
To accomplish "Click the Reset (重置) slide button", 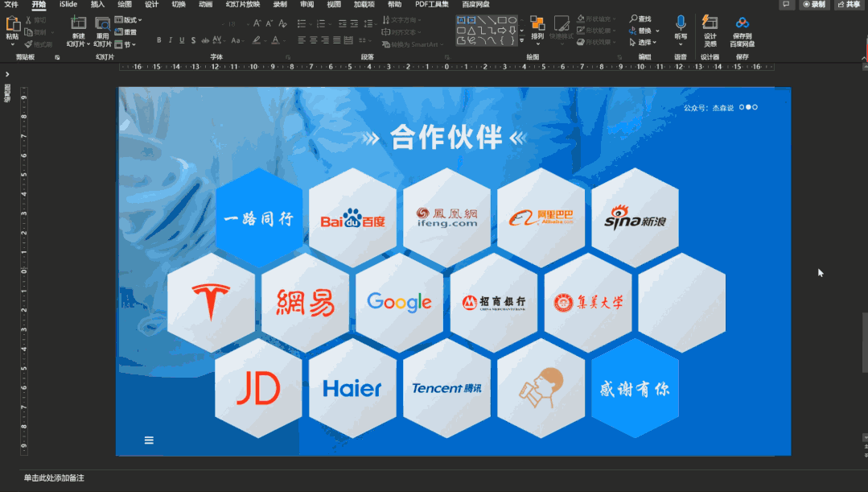I will [x=125, y=32].
